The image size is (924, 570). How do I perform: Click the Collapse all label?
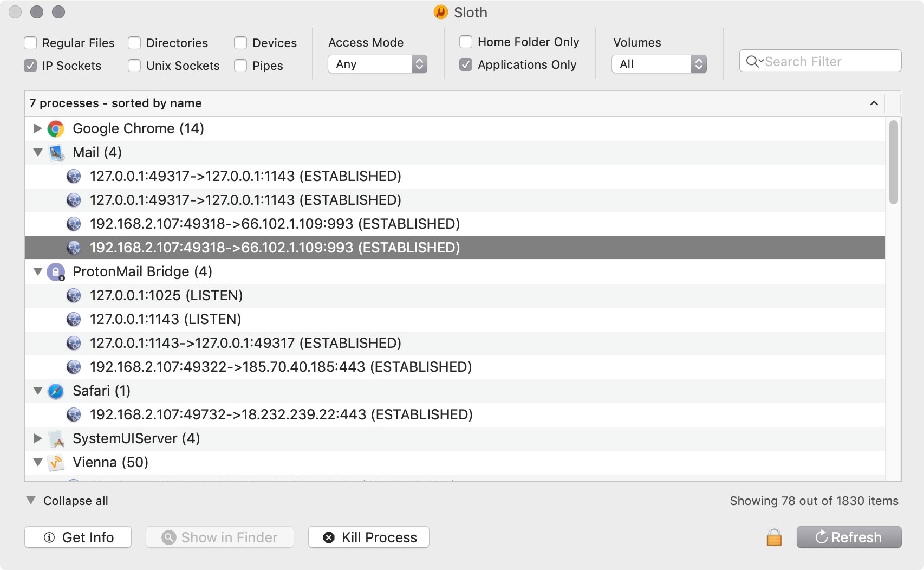click(x=76, y=501)
